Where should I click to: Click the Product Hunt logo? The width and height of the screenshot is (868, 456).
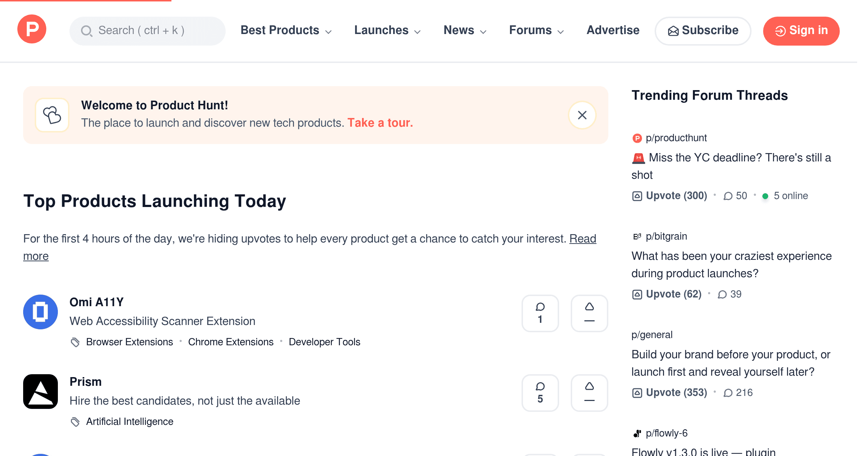tap(32, 29)
